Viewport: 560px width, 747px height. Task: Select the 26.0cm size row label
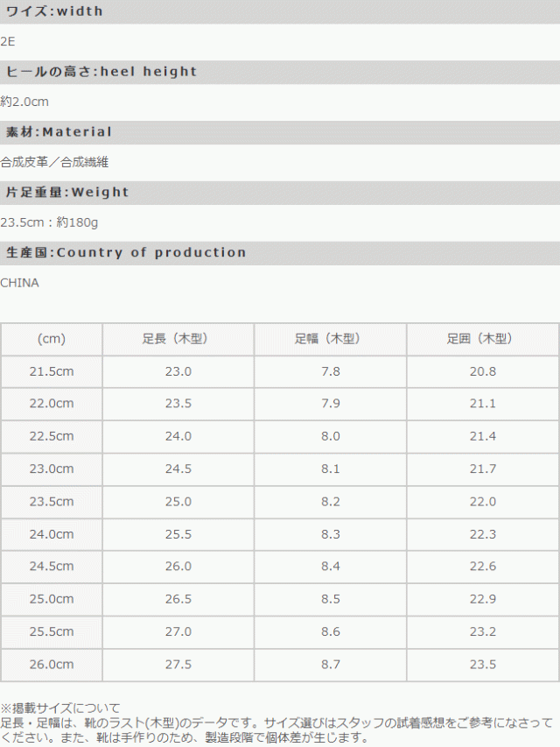pyautogui.click(x=52, y=665)
